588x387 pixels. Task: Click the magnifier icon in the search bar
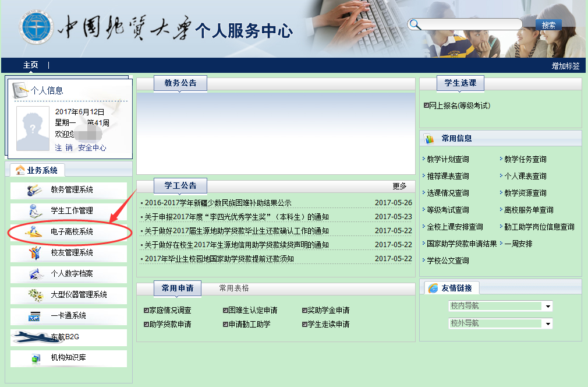(414, 24)
